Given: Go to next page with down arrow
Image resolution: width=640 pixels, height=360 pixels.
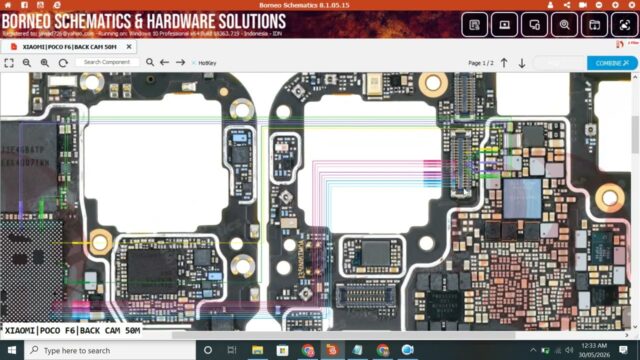Looking at the screenshot, I should 522,63.
